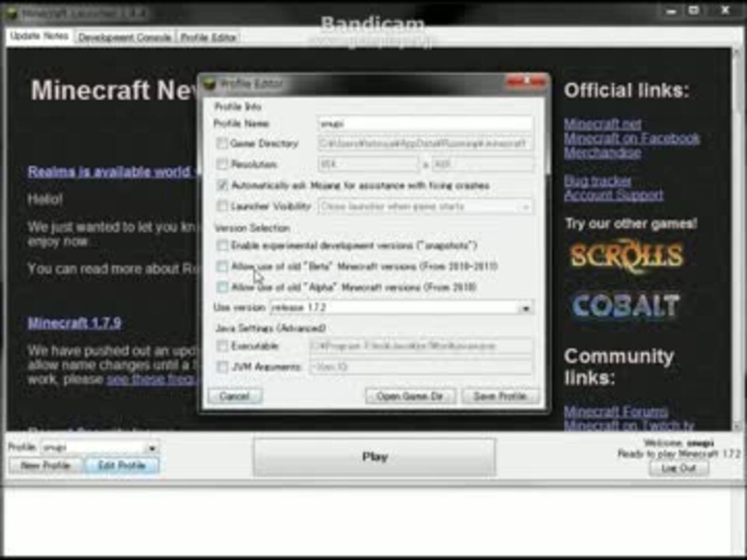
Task: Enable the Resolution checkbox
Action: tap(222, 164)
